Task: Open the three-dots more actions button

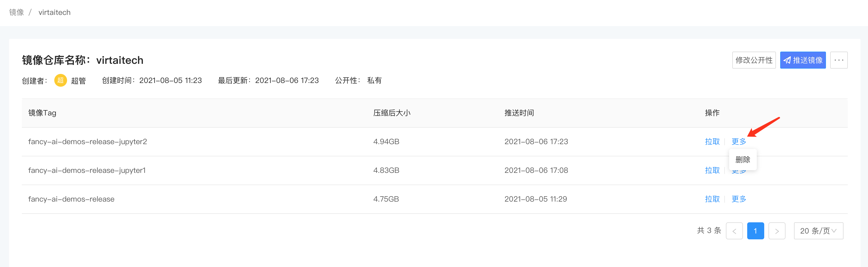Action: coord(839,60)
